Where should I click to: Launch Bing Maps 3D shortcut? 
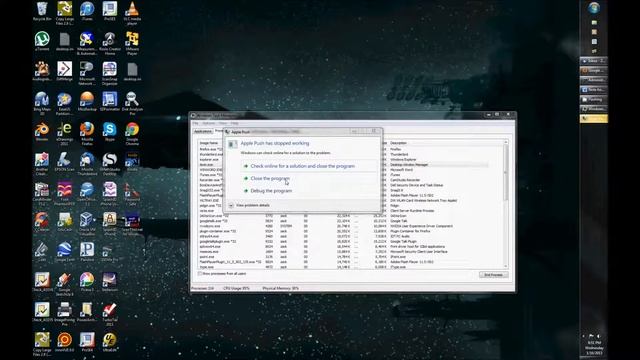point(42,103)
